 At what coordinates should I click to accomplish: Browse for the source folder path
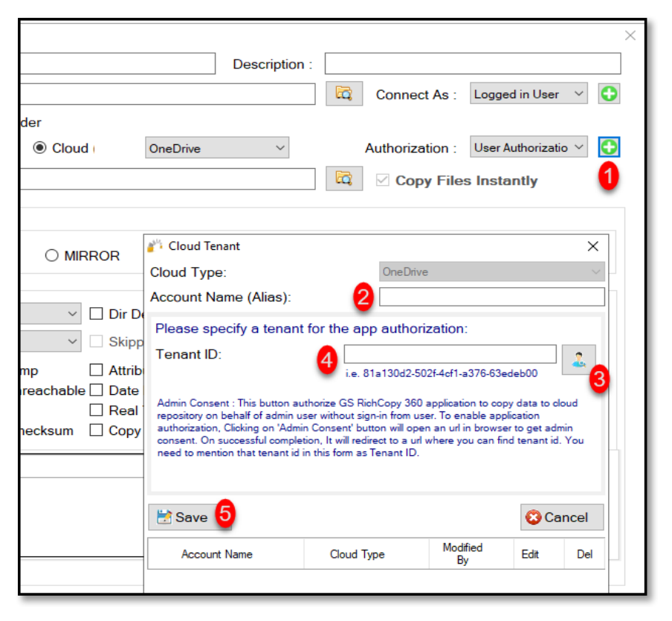point(344,94)
